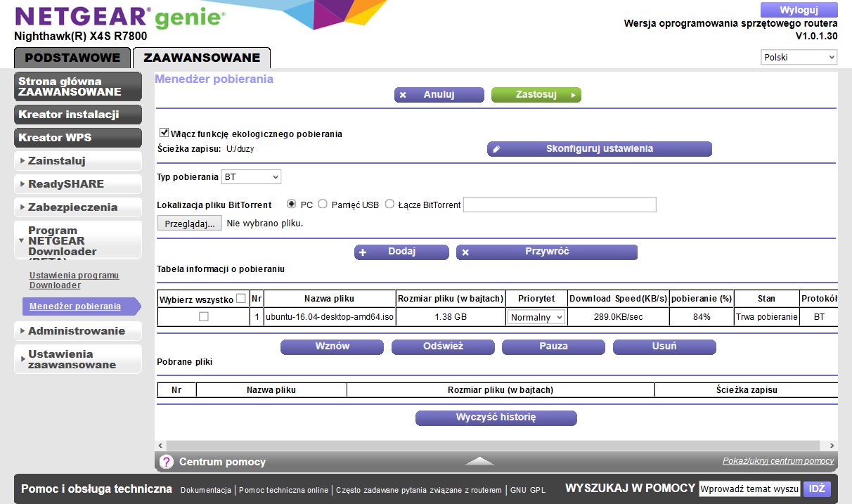Click the help search input field
The image size is (852, 504).
(x=749, y=489)
